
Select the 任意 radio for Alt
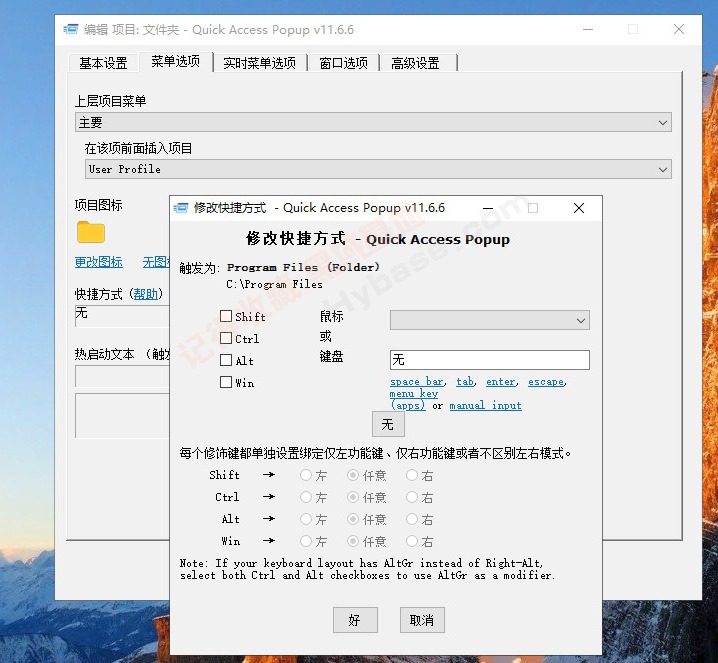click(x=353, y=519)
